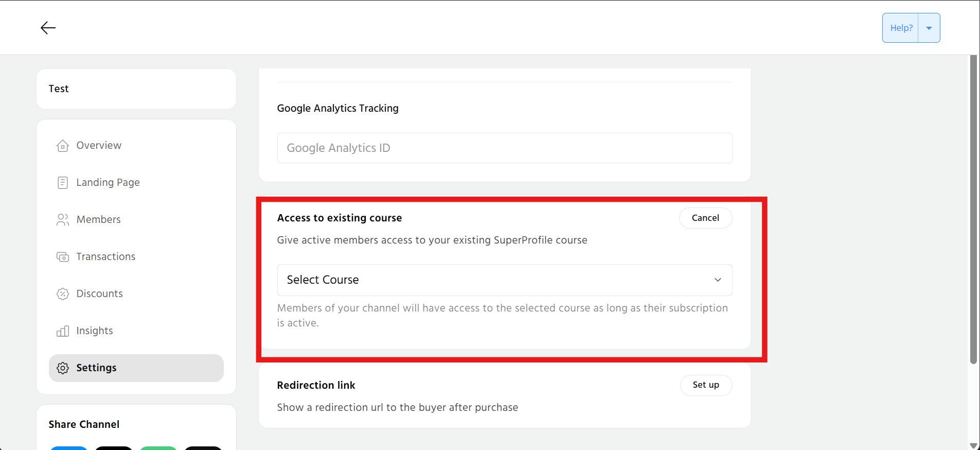Click the vertical page scrollbar
The image size is (980, 450).
[973, 206]
